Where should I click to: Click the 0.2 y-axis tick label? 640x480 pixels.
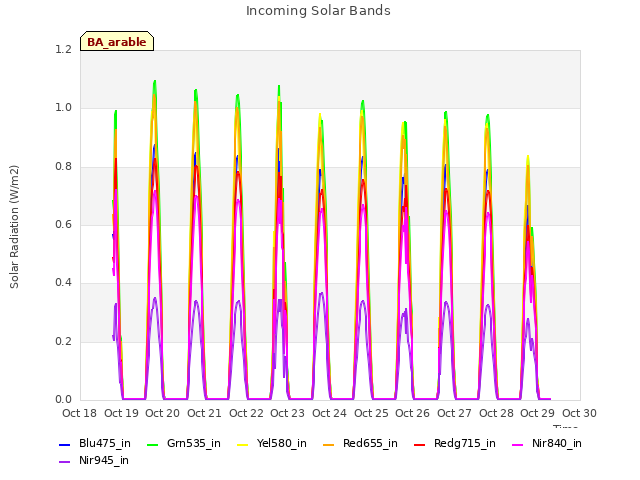pos(63,342)
